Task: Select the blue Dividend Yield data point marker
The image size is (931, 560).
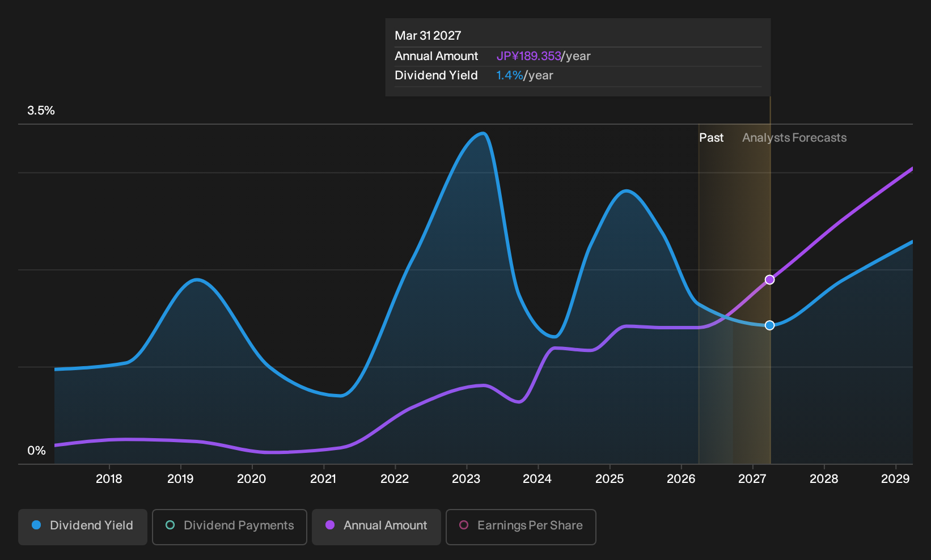Action: (x=770, y=325)
